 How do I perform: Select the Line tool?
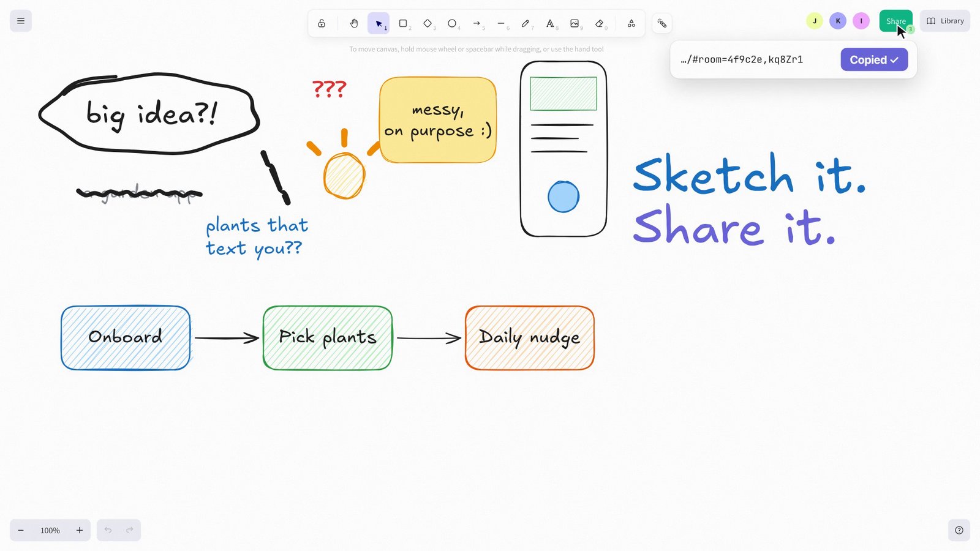pyautogui.click(x=501, y=23)
